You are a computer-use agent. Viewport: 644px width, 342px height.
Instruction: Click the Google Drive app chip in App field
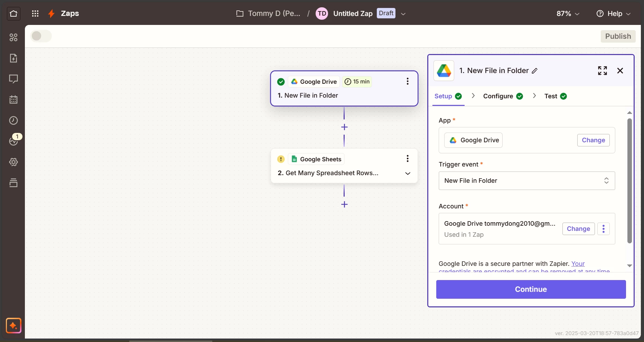473,140
